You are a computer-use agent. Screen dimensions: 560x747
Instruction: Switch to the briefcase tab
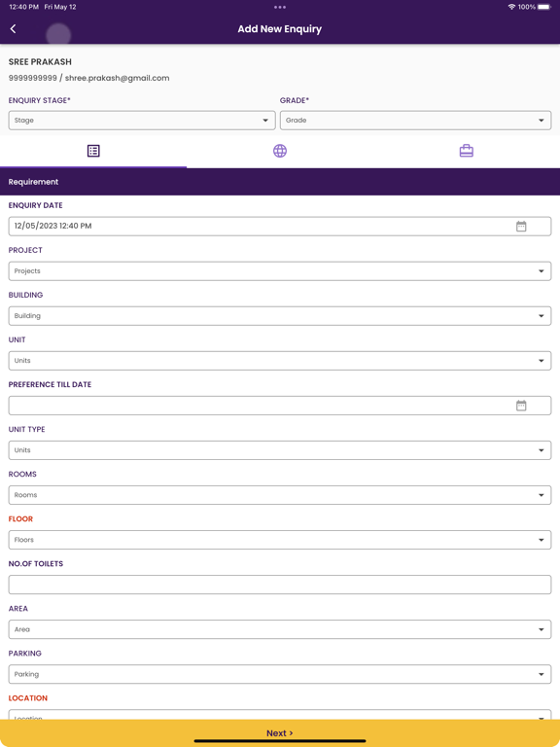coord(467,151)
